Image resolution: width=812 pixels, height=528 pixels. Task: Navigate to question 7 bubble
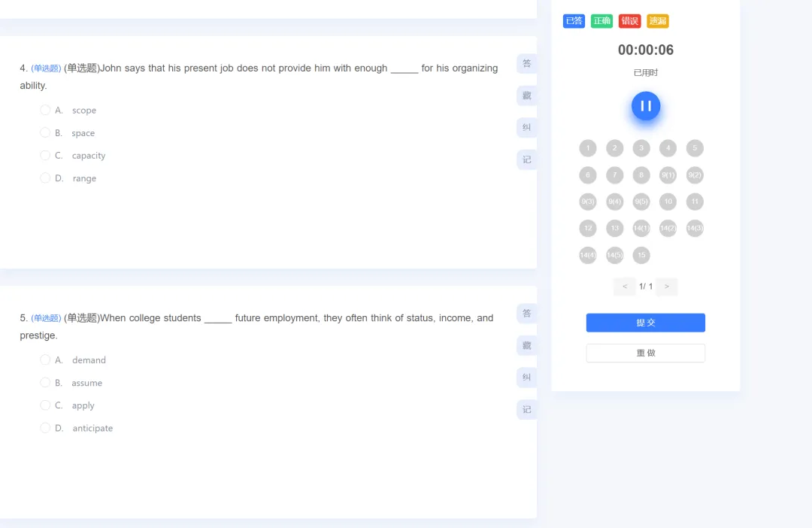tap(615, 175)
